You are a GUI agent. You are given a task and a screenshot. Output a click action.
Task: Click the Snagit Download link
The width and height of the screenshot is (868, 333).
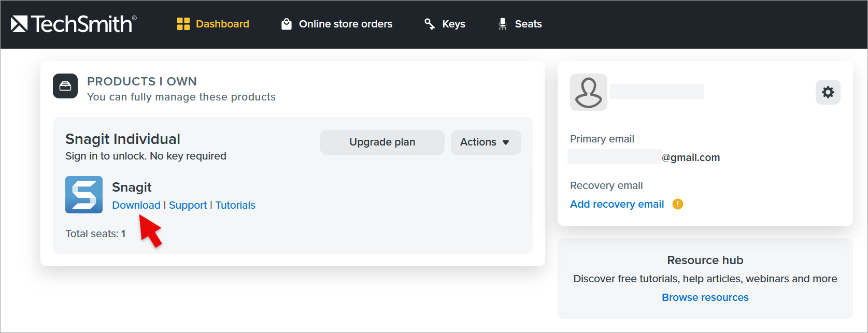tap(136, 205)
